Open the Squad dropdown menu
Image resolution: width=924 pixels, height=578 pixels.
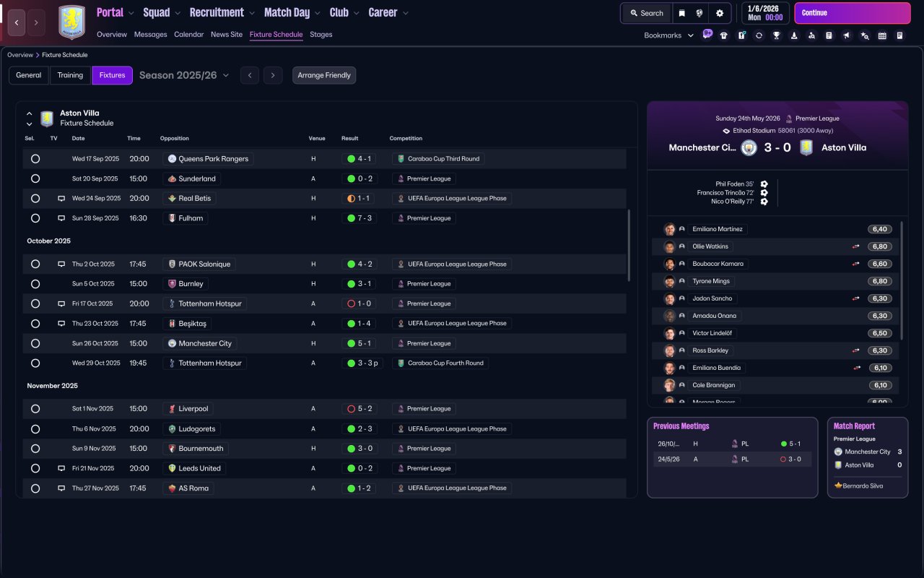pyautogui.click(x=162, y=12)
